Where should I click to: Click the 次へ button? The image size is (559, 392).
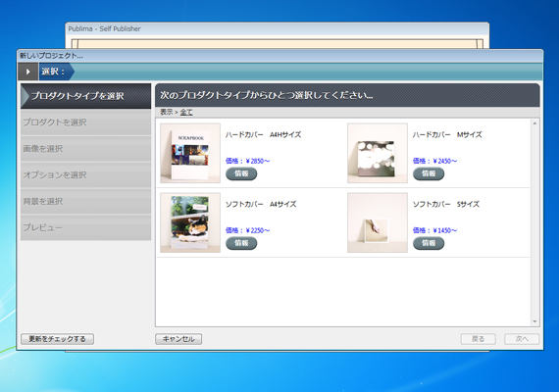tap(522, 339)
